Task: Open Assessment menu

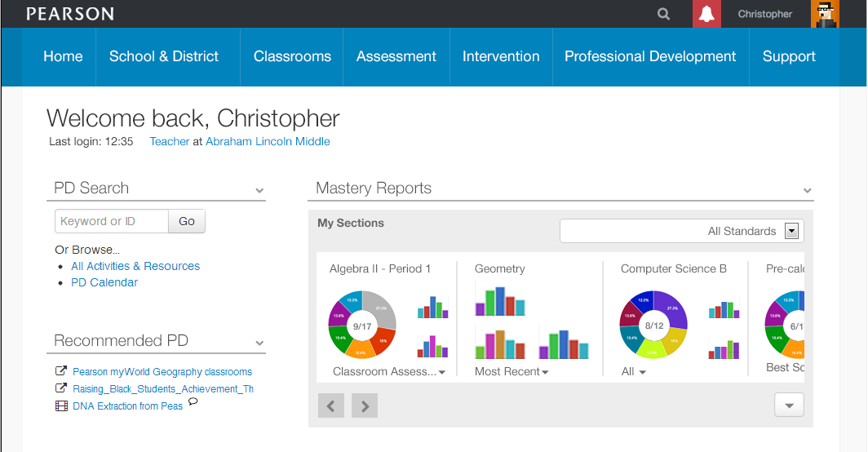Action: [396, 56]
